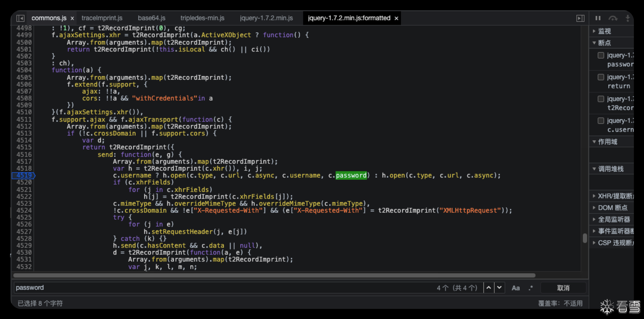
Task: Collapse the 断点 breakpoints section
Action: coord(604,43)
